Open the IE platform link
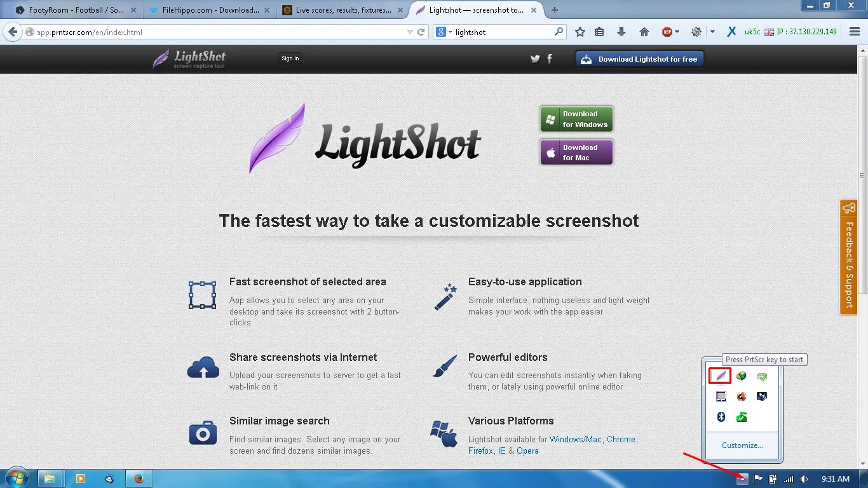This screenshot has width=868, height=488. 502,451
